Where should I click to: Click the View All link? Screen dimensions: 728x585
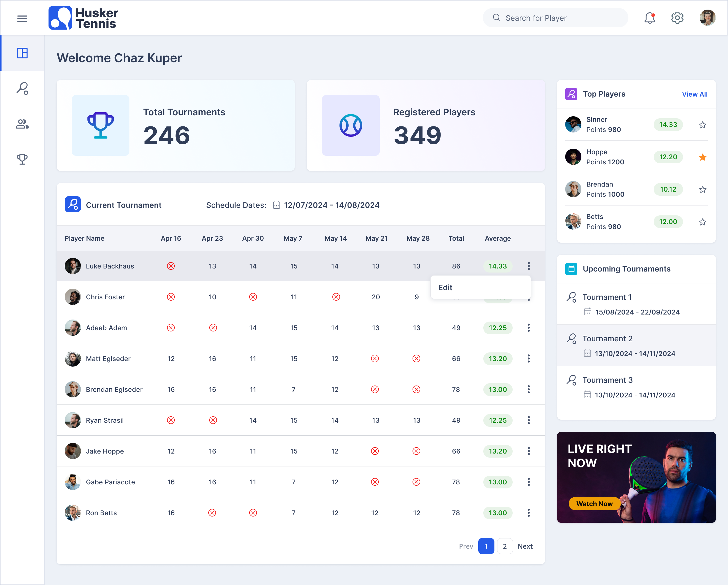(694, 94)
